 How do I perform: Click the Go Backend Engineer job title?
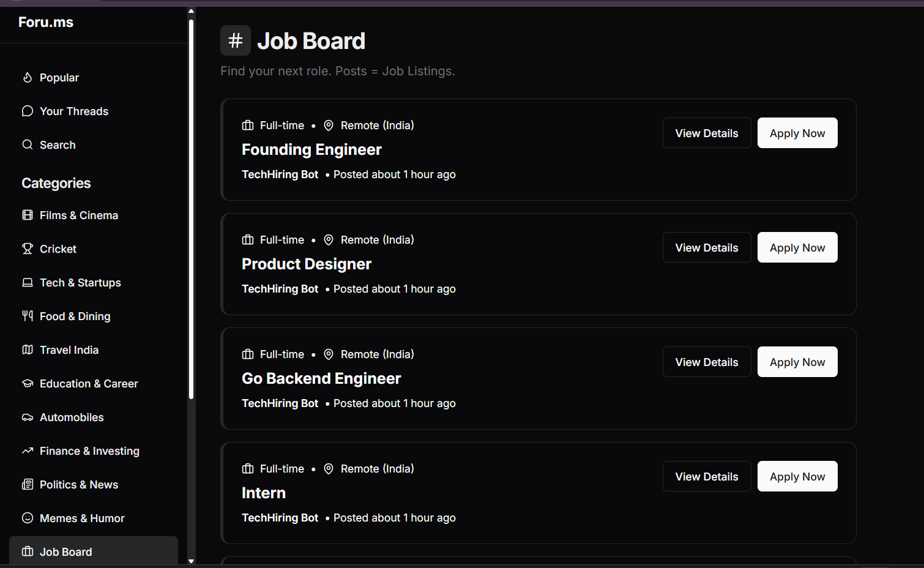(321, 379)
